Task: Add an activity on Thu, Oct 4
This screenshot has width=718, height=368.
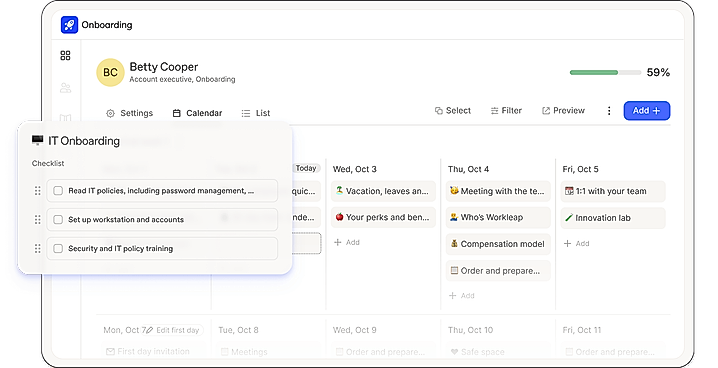Action: [x=462, y=296]
